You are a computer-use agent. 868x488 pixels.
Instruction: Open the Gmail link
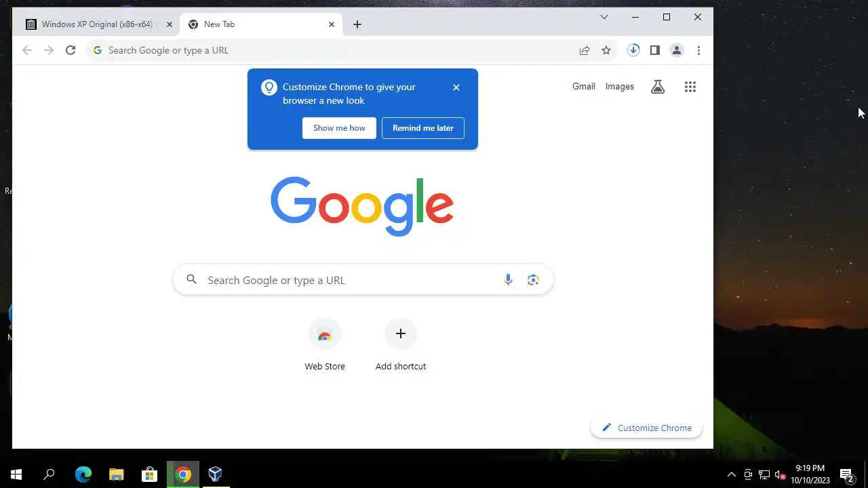coord(584,87)
